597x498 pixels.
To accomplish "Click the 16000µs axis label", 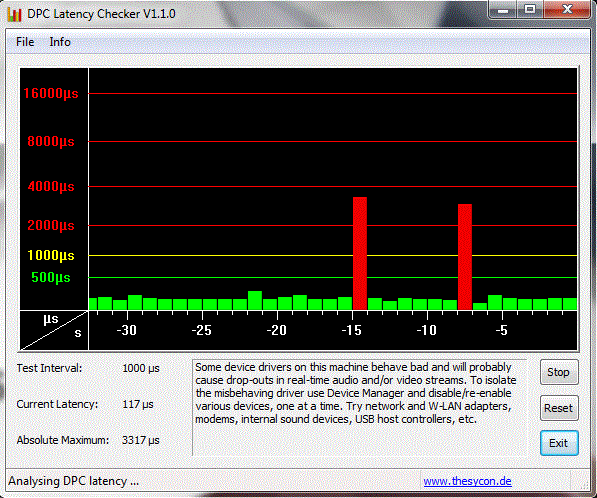I will coord(51,93).
